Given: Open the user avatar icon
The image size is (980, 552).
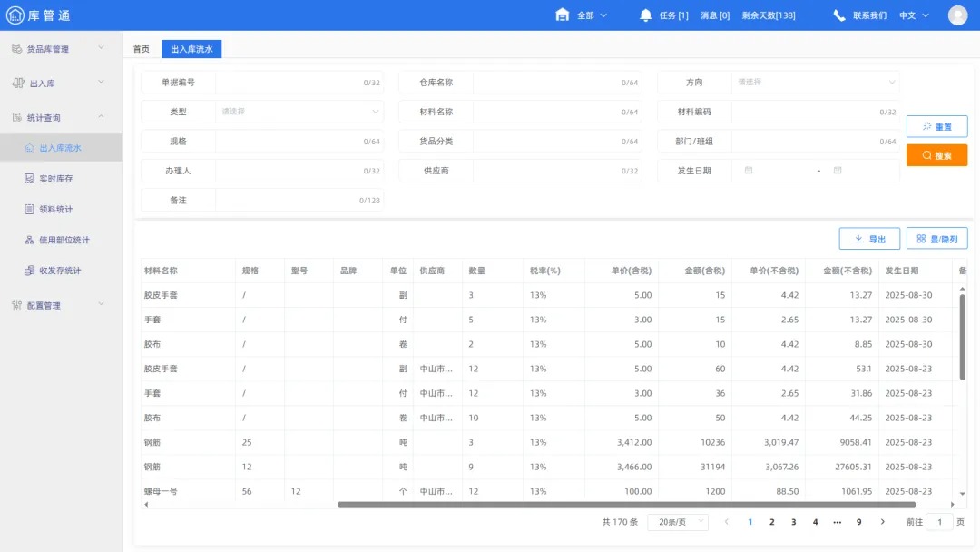Looking at the screenshot, I should tap(957, 15).
